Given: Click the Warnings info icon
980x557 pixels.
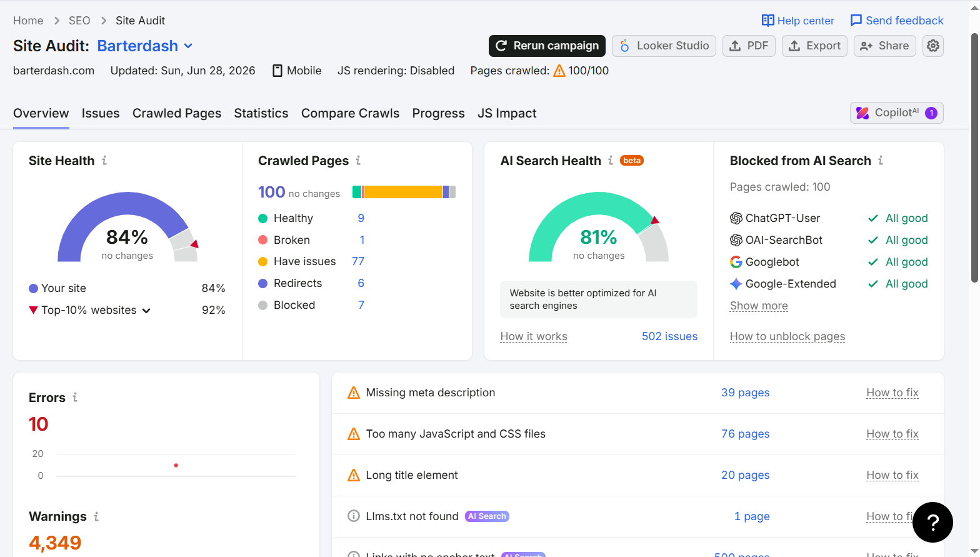Looking at the screenshot, I should [96, 516].
